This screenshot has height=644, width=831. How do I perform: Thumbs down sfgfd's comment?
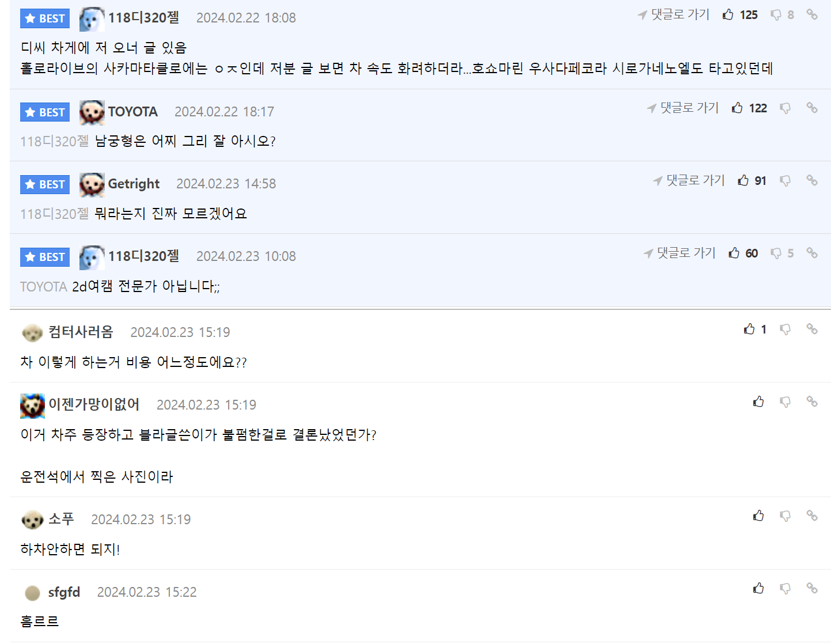tap(785, 588)
